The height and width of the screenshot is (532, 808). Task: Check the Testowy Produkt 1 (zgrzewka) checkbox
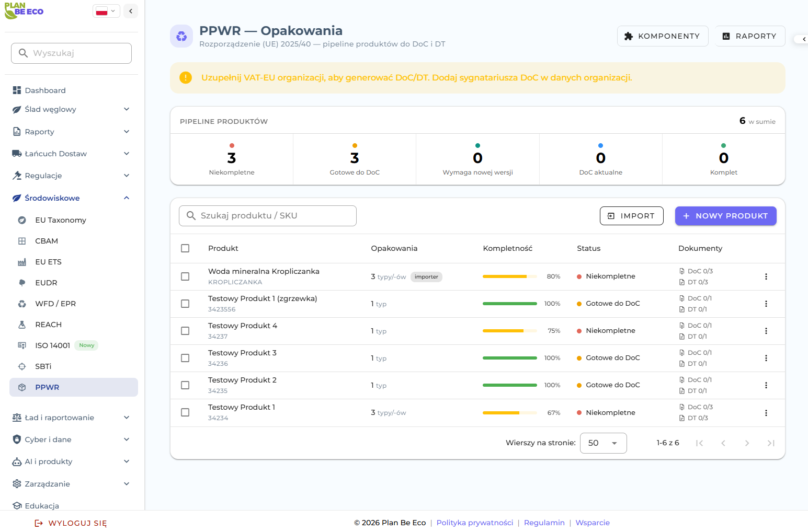click(185, 304)
